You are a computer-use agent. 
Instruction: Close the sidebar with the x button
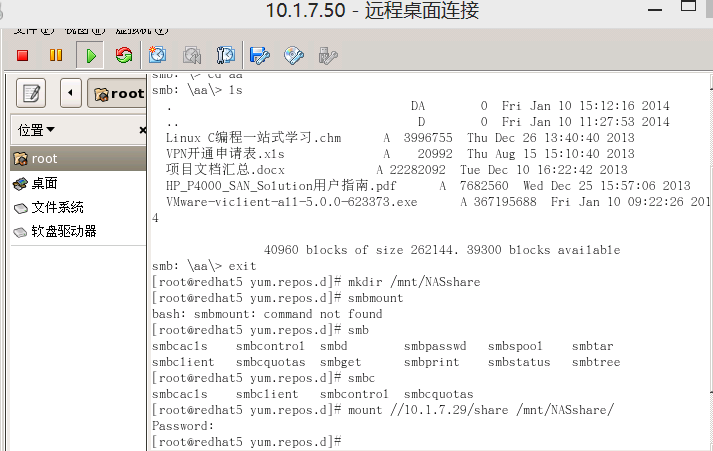point(143,130)
